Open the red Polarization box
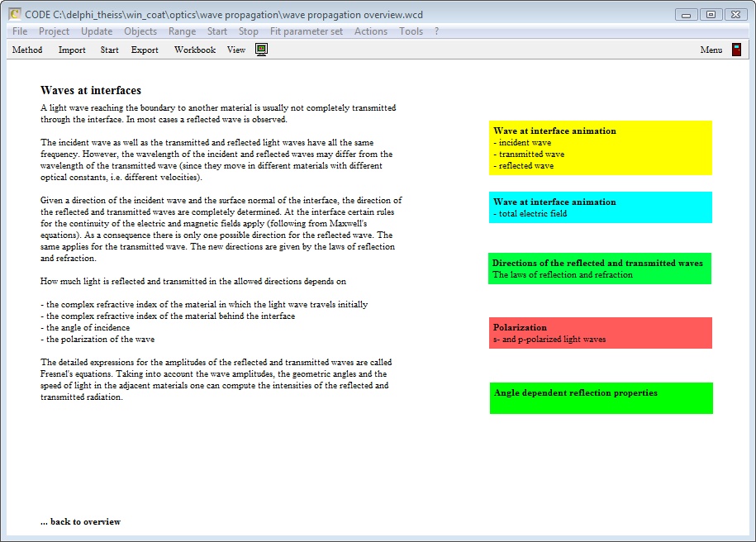This screenshot has width=756, height=542. tap(601, 333)
